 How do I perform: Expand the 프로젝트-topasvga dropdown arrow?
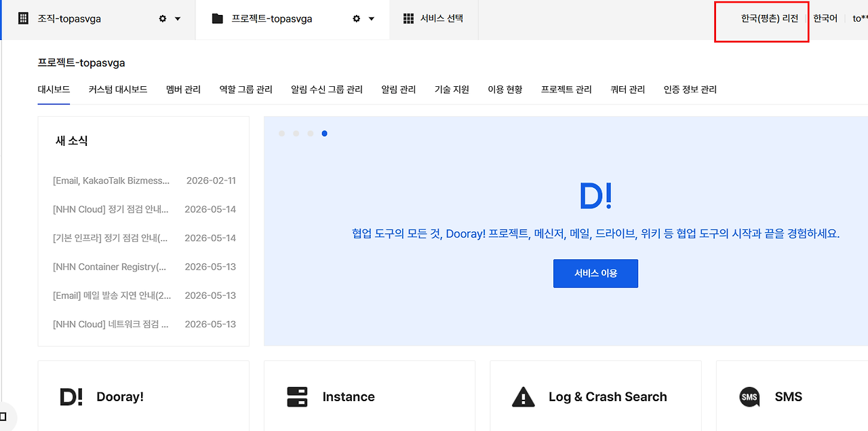tap(372, 19)
